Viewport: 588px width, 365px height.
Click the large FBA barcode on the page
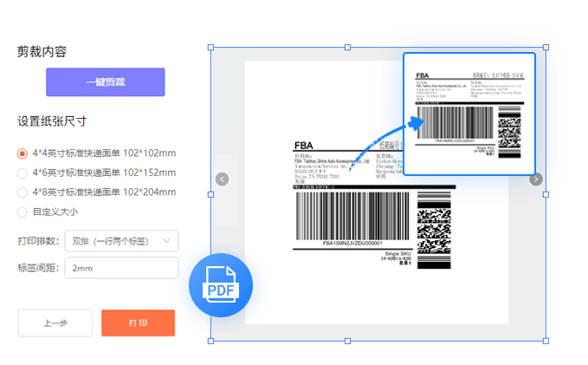352,216
